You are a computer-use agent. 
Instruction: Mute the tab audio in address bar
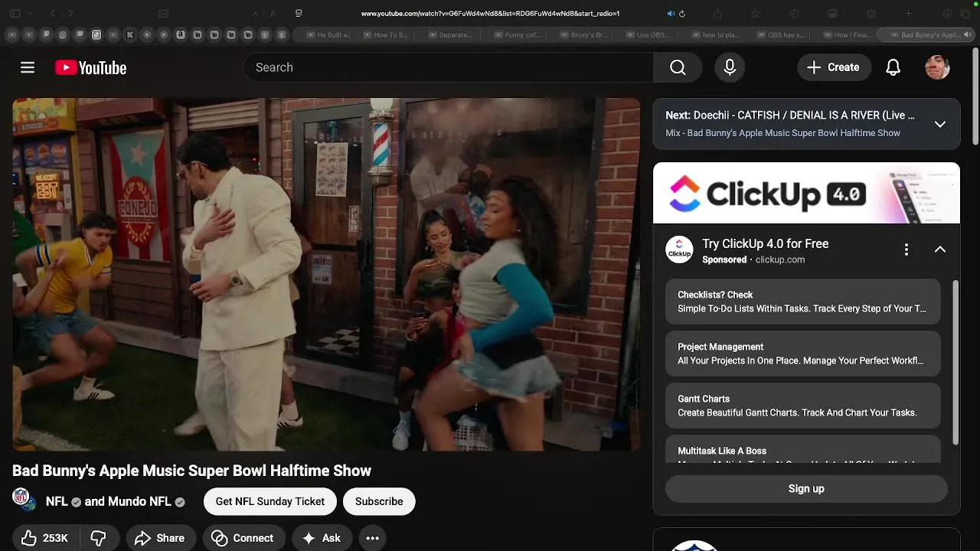[x=671, y=13]
